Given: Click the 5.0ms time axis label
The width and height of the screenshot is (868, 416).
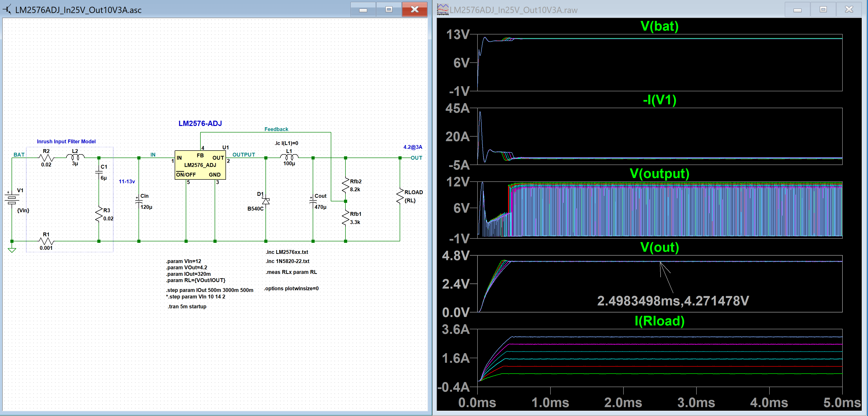Looking at the screenshot, I should click(x=841, y=403).
